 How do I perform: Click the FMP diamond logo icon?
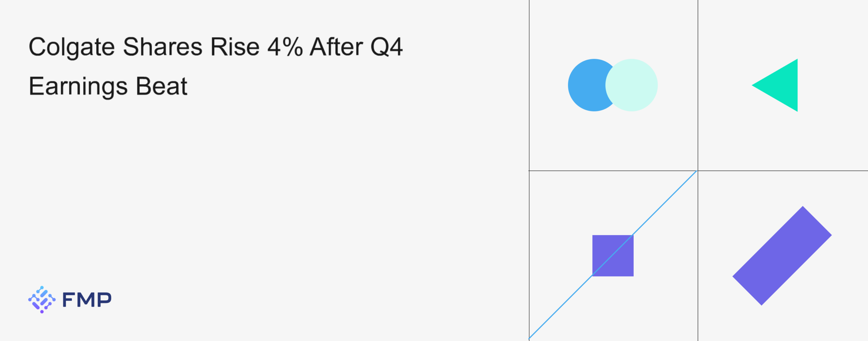[42, 300]
